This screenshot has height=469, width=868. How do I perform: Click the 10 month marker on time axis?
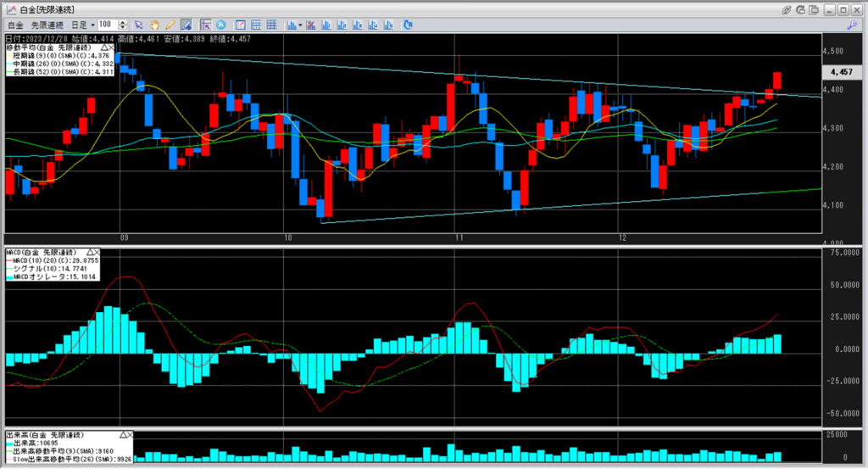pyautogui.click(x=288, y=238)
